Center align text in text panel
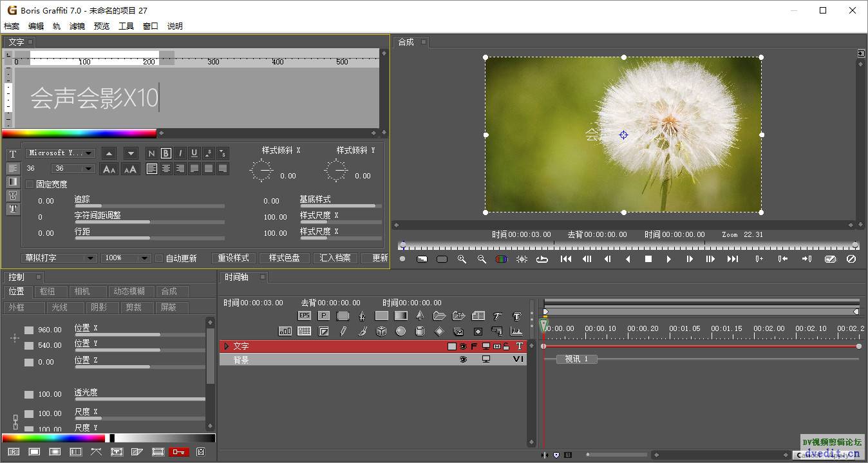This screenshot has width=868, height=463. coord(165,169)
